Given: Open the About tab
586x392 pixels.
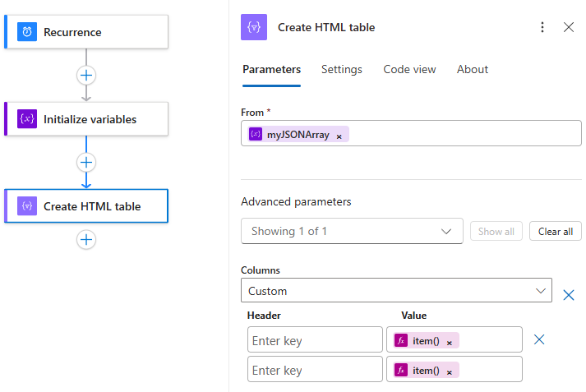Looking at the screenshot, I should pos(473,70).
